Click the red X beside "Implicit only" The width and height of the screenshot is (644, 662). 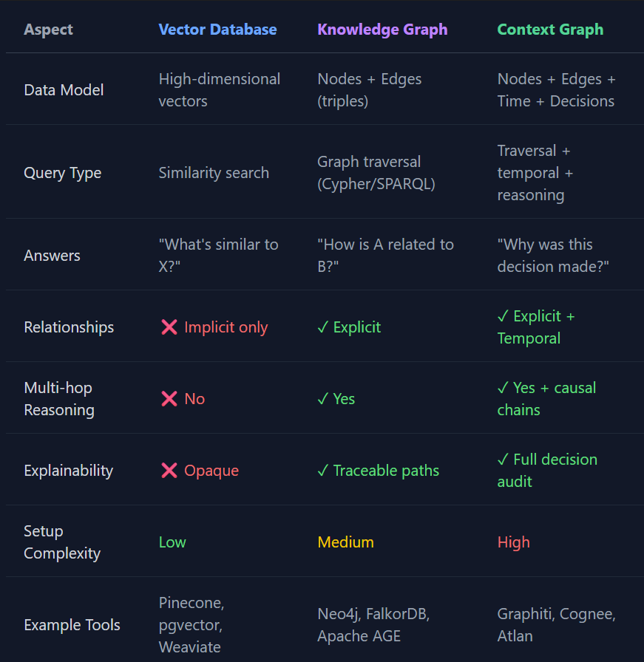point(169,327)
